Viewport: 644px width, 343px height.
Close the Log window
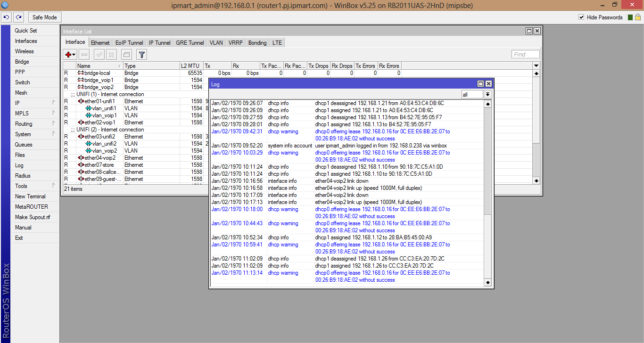488,83
